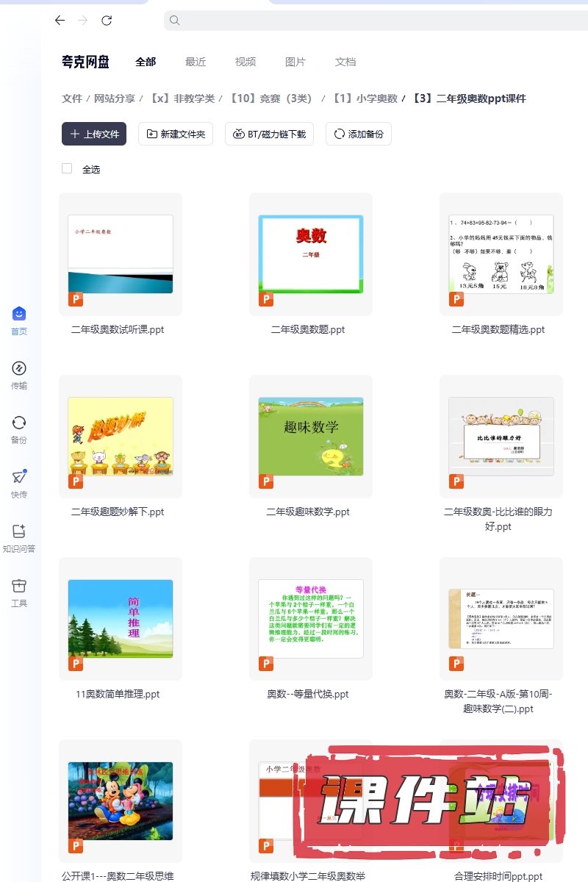Open the 首页 home sidebar icon
This screenshot has width=588, height=882.
tap(19, 315)
